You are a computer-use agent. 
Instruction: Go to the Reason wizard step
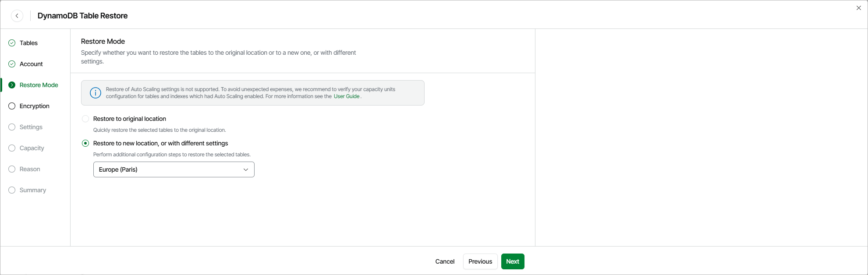tap(30, 169)
